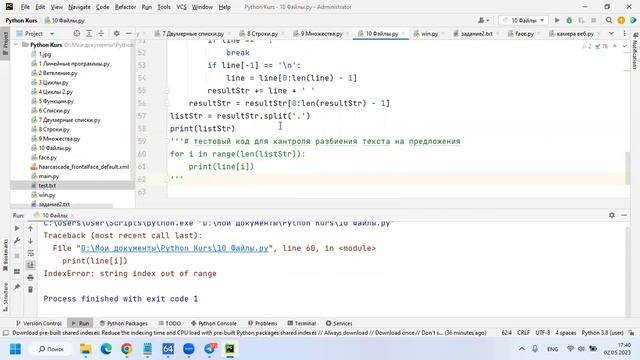Open Chrome from the taskbar
This screenshot has height=360, width=640.
tap(127, 349)
